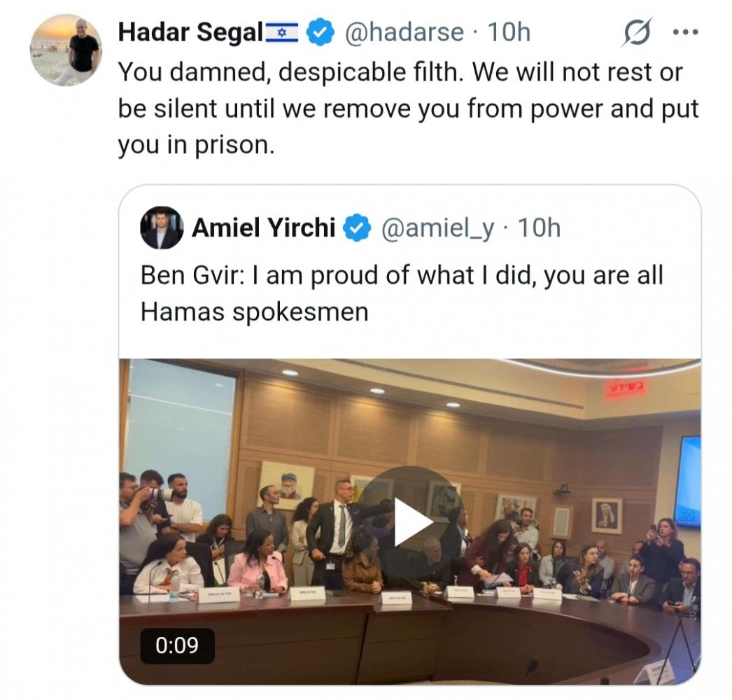Image resolution: width=732 pixels, height=700 pixels.
Task: Click the Grok explain-post icon
Action: click(637, 31)
